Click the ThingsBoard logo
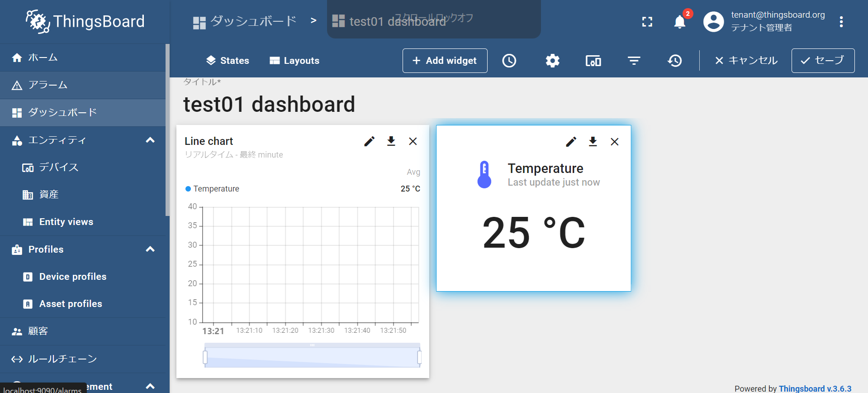The height and width of the screenshot is (393, 868). [x=85, y=21]
